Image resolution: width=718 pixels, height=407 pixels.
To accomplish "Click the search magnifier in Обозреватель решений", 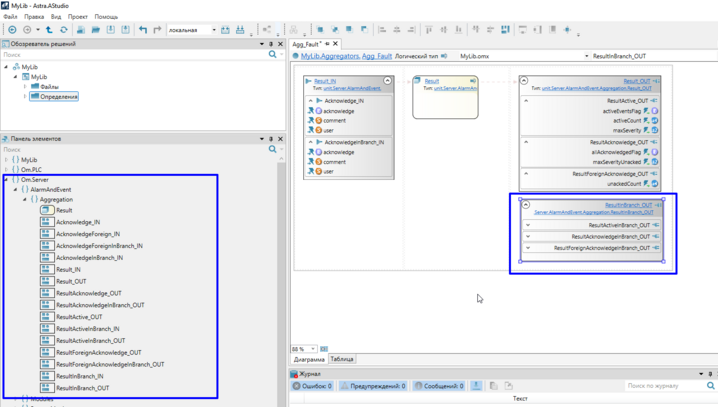I will click(x=273, y=54).
